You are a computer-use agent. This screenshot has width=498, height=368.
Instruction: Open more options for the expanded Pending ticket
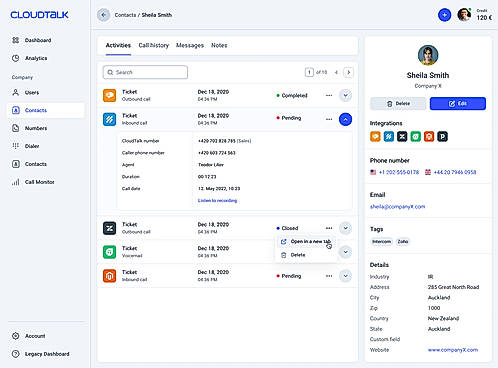tap(329, 119)
